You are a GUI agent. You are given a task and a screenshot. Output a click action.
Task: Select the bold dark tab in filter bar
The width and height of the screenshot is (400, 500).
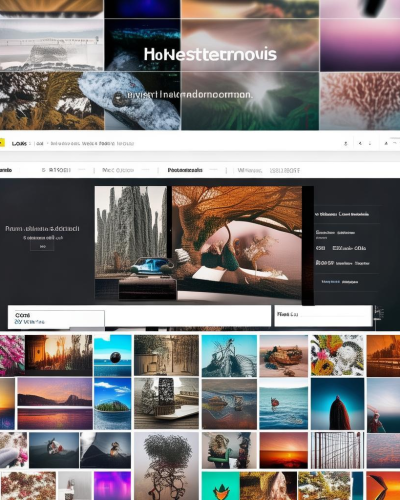click(x=185, y=170)
